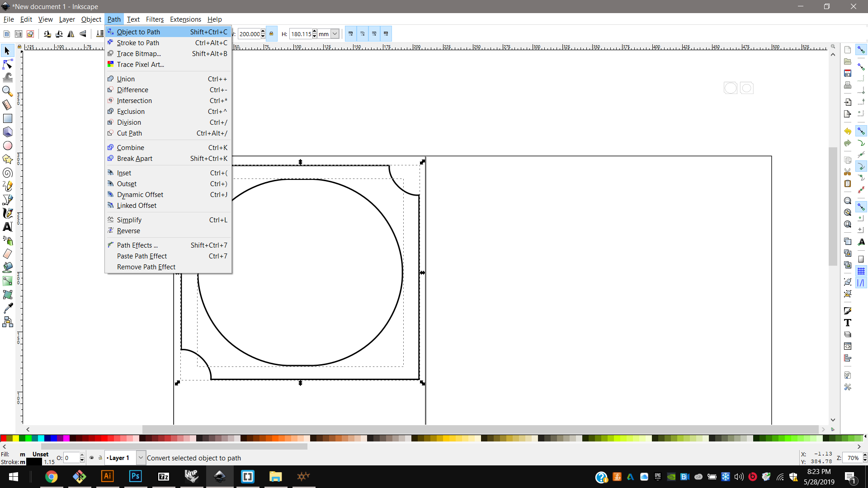Pick the yellow palette swatch
Image resolution: width=868 pixels, height=488 pixels.
pos(16,438)
